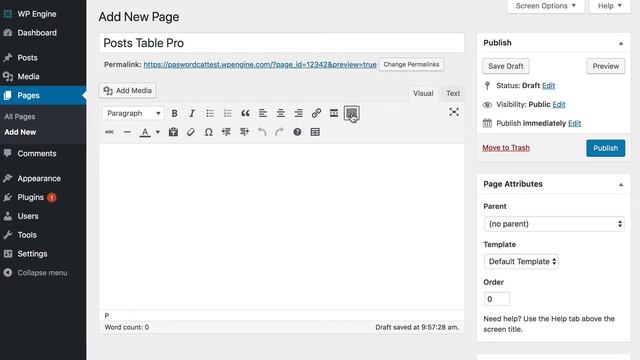The height and width of the screenshot is (360, 640).
Task: Apply the text color button
Action: pyautogui.click(x=145, y=132)
